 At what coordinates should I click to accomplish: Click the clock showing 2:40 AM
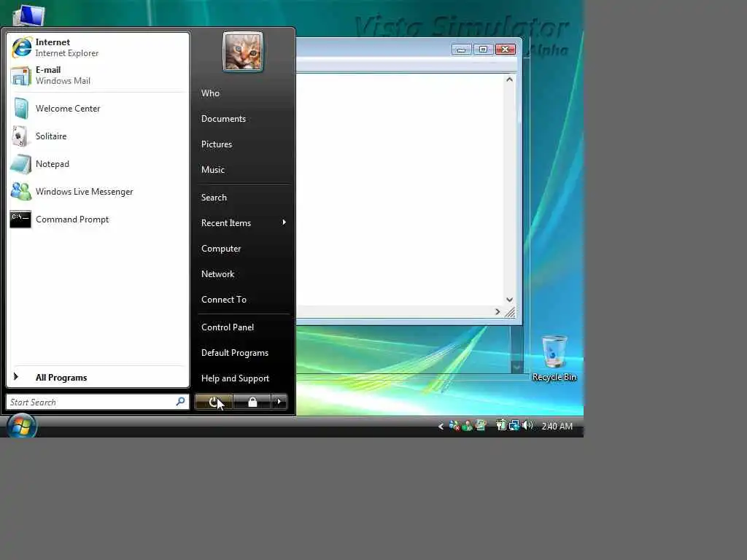[557, 426]
